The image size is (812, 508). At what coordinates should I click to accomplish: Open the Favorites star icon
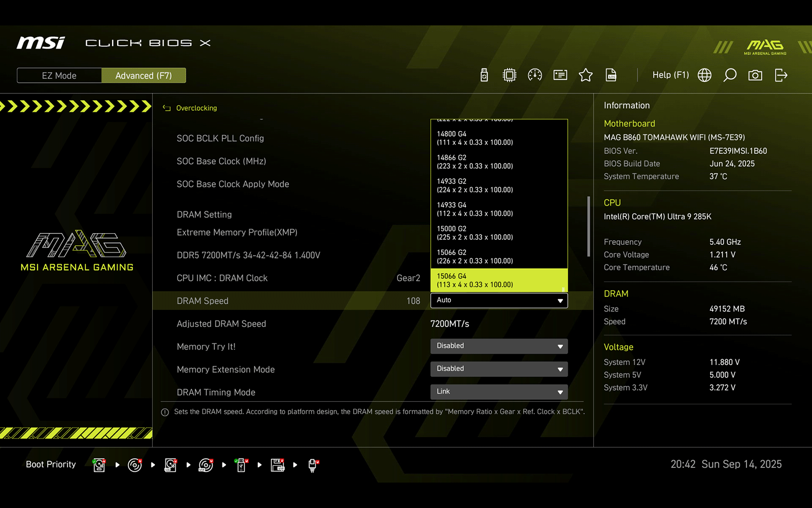586,75
